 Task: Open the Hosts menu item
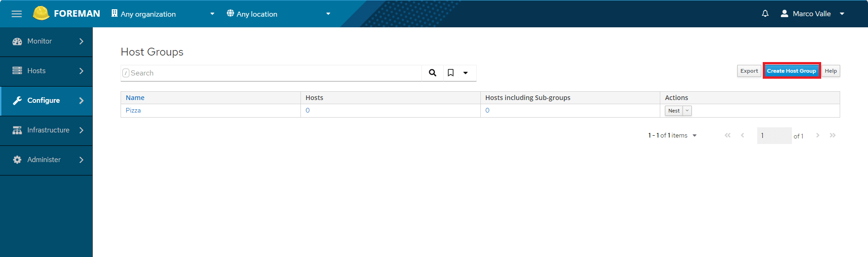(46, 71)
